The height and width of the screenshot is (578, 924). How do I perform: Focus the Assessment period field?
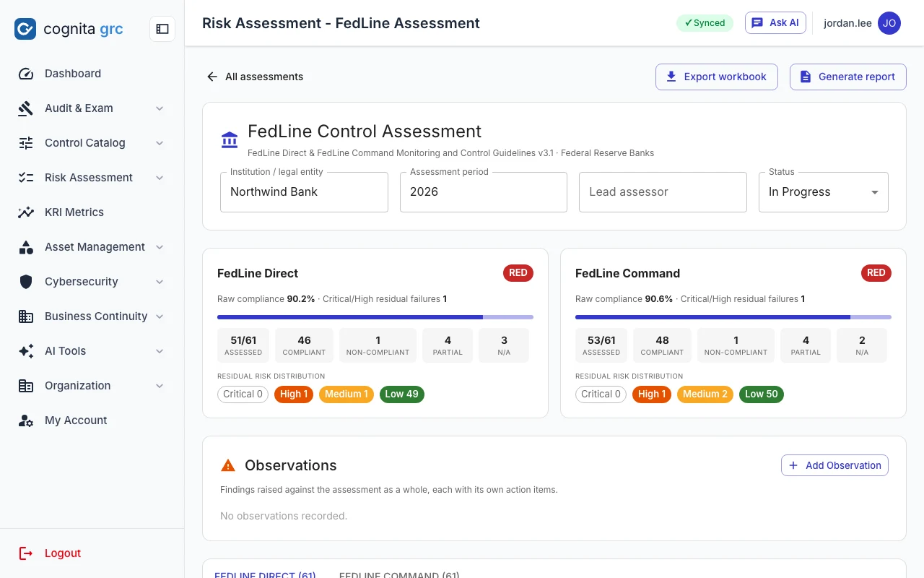coord(484,192)
